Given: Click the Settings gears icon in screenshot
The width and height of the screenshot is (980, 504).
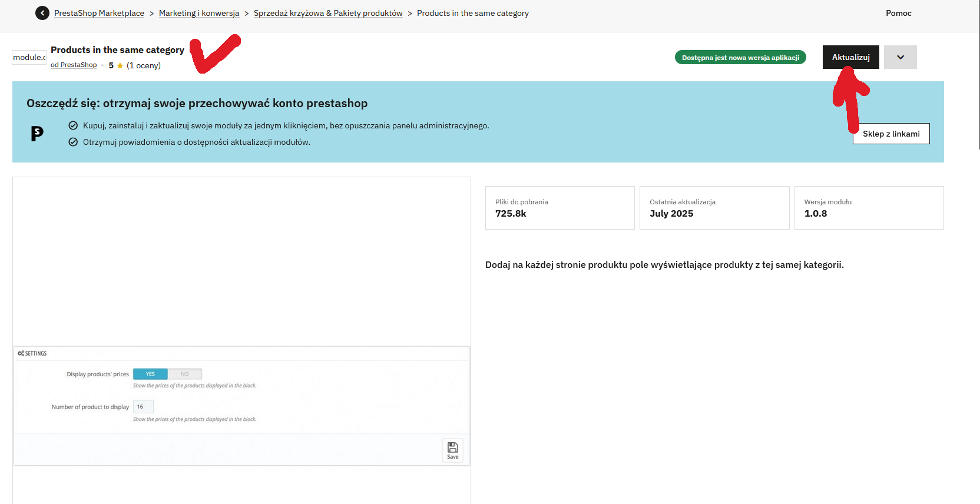Looking at the screenshot, I should point(21,353).
